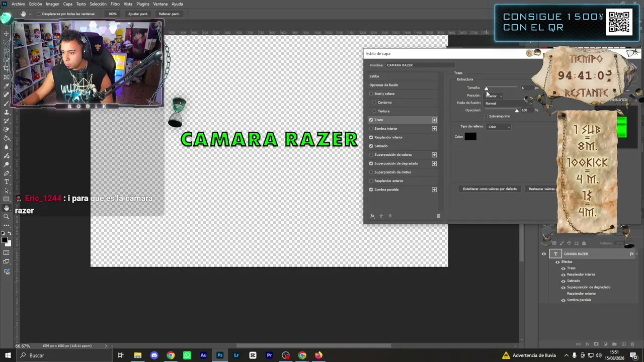Viewport: 644px width, 362px height.
Task: Click the Rellenar pant. button
Action: [169, 14]
